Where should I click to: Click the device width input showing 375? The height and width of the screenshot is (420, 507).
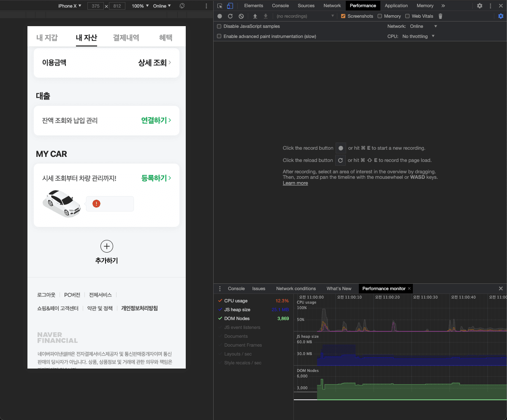click(96, 5)
